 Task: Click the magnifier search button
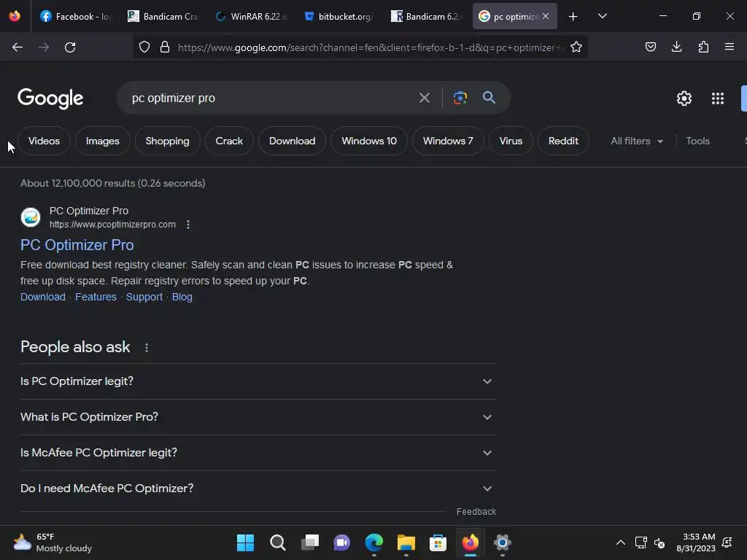[489, 98]
